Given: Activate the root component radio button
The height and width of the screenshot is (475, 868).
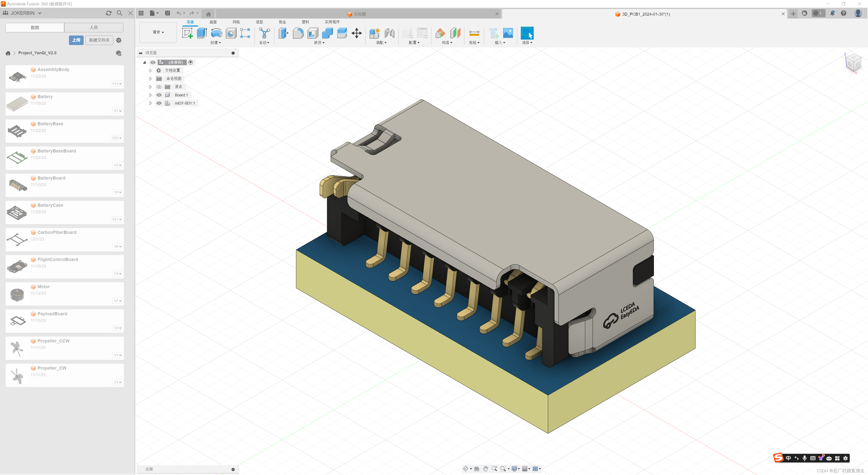Looking at the screenshot, I should click(191, 62).
